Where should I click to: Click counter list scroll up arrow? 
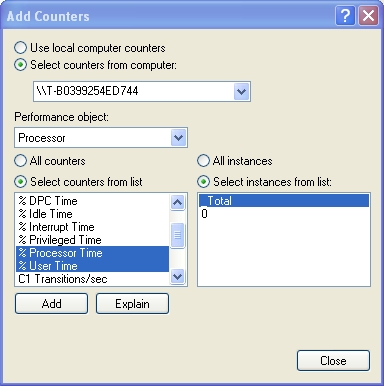click(x=177, y=202)
